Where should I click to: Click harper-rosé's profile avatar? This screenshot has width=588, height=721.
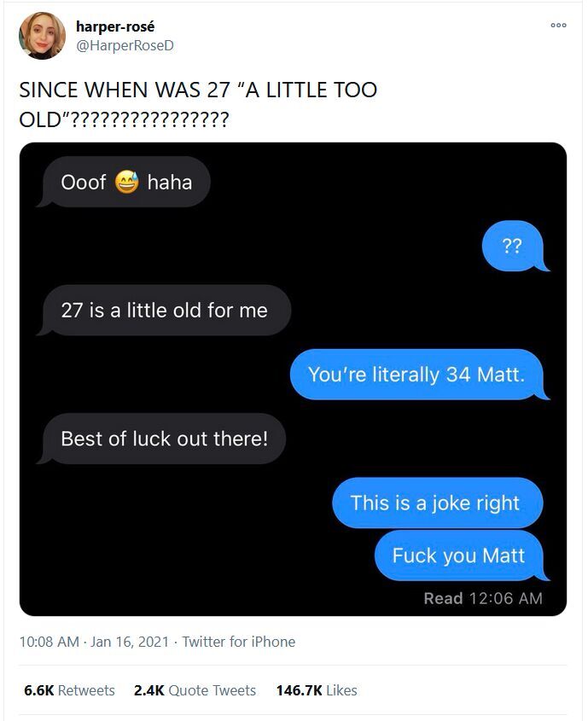(42, 36)
